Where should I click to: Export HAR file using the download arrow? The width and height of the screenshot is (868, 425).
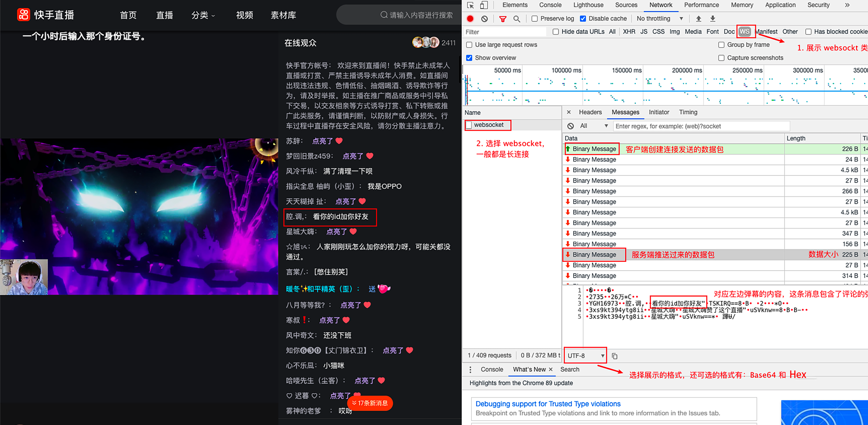[712, 19]
